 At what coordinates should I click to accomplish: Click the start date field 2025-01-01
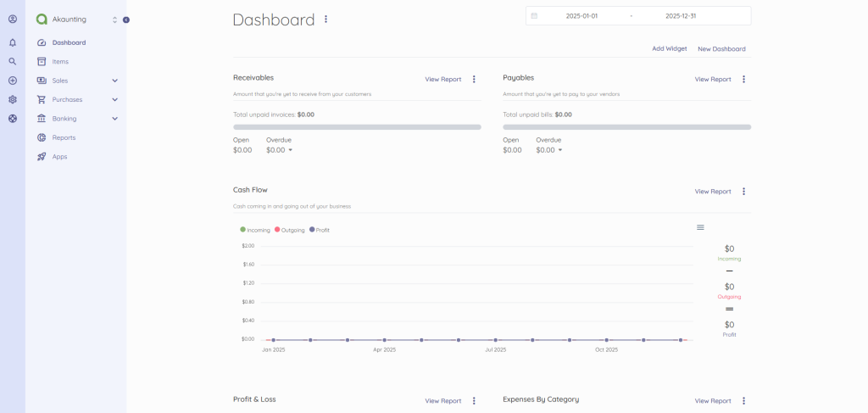[x=581, y=16]
